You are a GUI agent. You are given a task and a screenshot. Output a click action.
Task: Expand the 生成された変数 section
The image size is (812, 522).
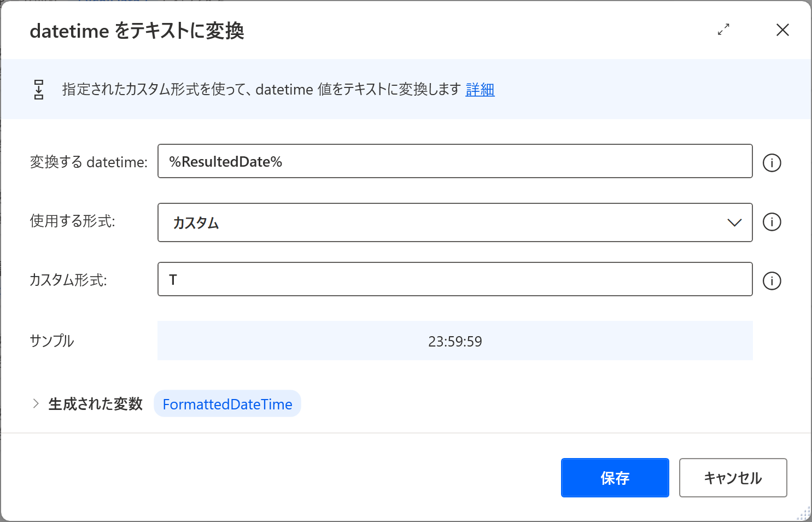tap(36, 403)
